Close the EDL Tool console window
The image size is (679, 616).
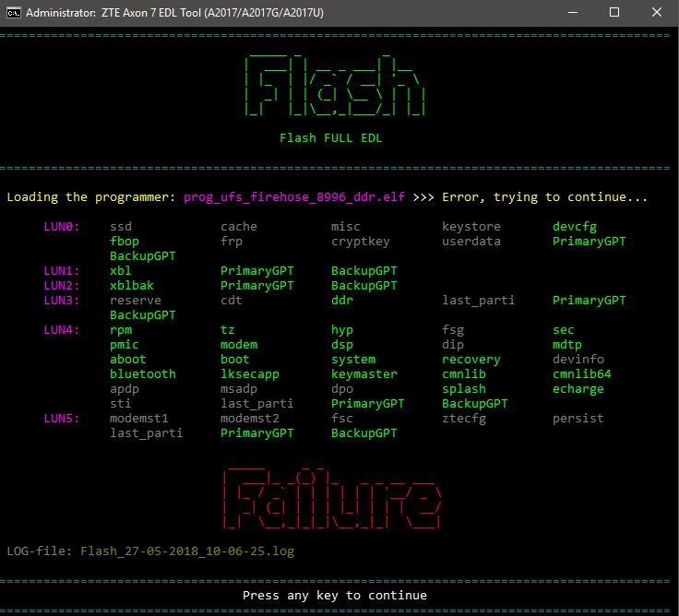657,13
